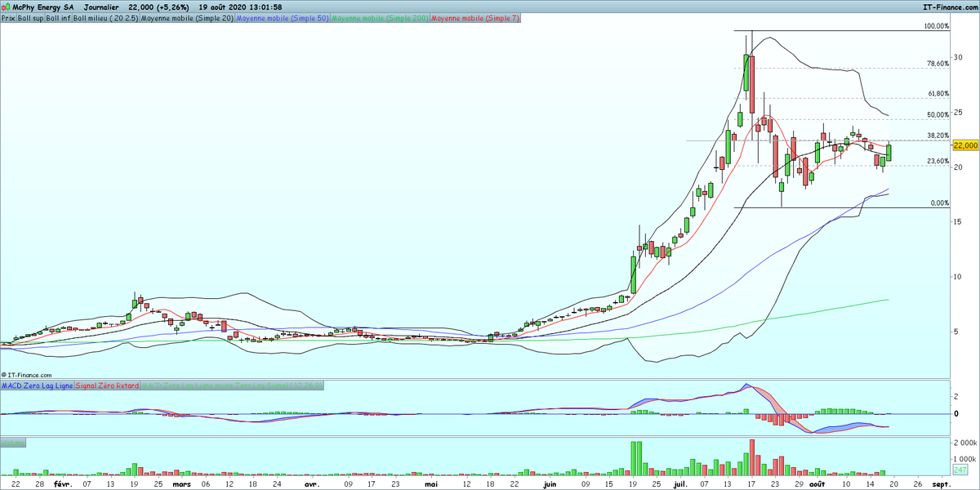Select the Signal Zéro Retard label

tap(107, 385)
